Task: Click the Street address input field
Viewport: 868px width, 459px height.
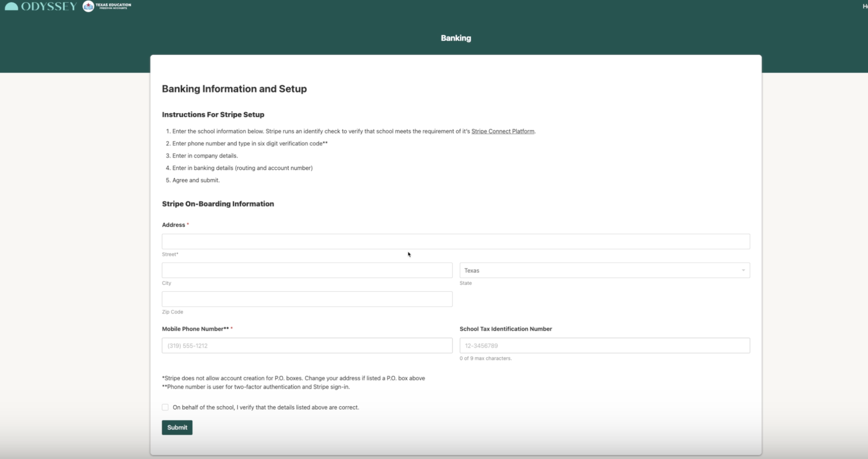Action: click(x=456, y=241)
